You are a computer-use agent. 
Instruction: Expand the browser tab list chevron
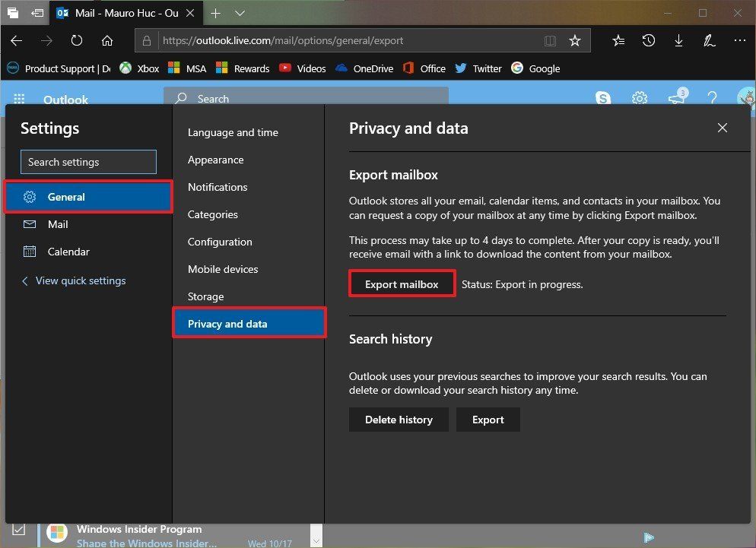tap(240, 13)
